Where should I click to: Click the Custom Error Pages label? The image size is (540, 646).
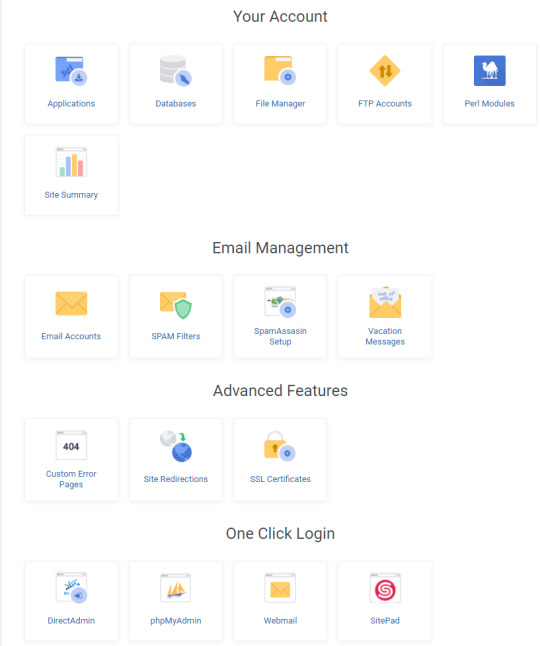point(71,479)
